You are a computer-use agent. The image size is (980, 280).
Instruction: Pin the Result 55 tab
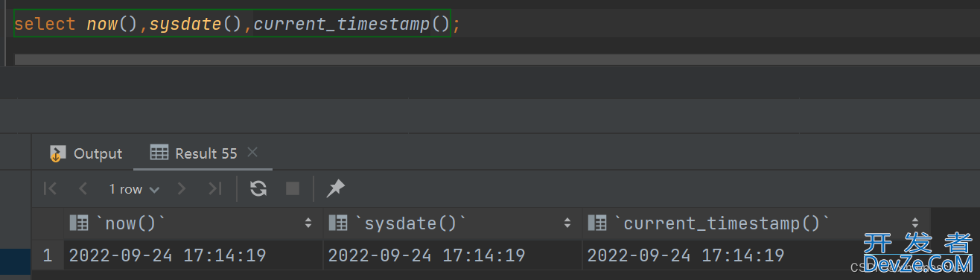[336, 189]
